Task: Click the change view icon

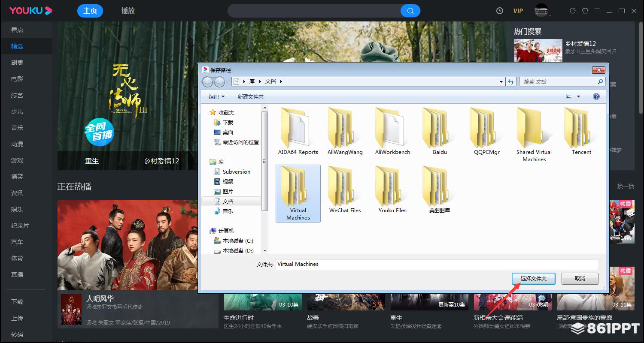Action: click(x=569, y=96)
